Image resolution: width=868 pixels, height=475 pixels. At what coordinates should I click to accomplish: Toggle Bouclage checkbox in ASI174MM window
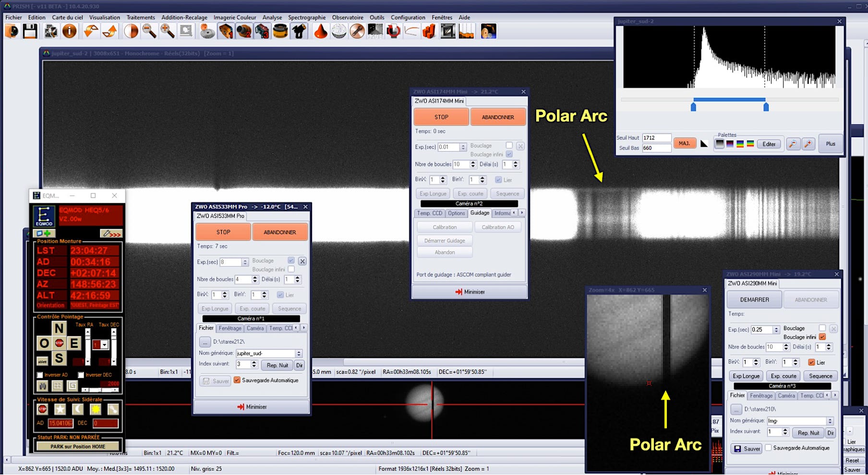click(x=509, y=145)
